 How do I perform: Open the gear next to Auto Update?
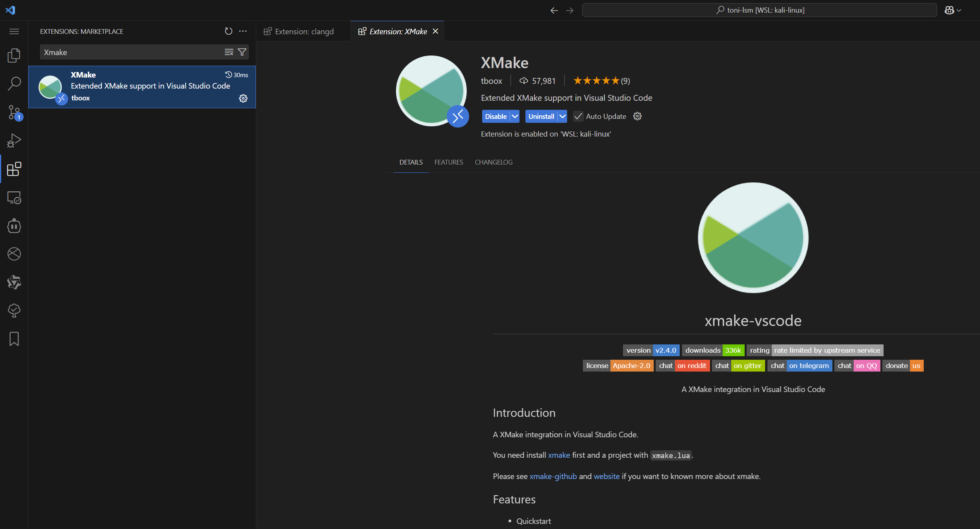[x=637, y=116]
